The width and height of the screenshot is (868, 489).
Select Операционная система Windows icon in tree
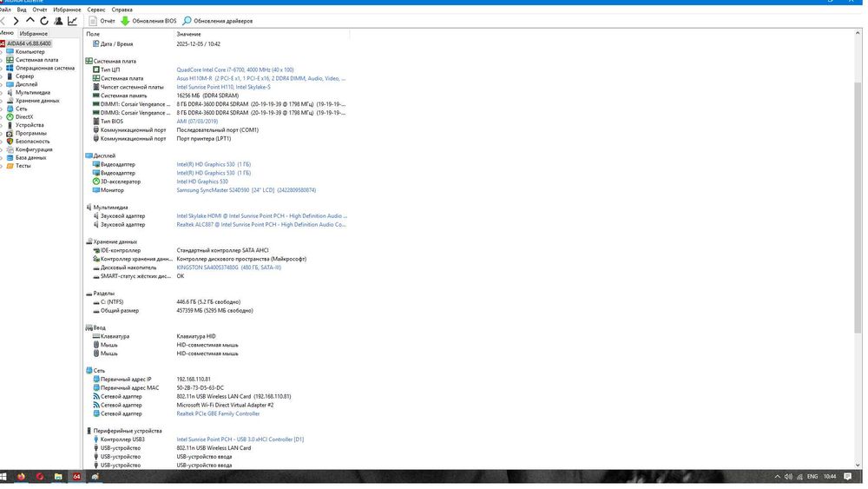tap(10, 68)
